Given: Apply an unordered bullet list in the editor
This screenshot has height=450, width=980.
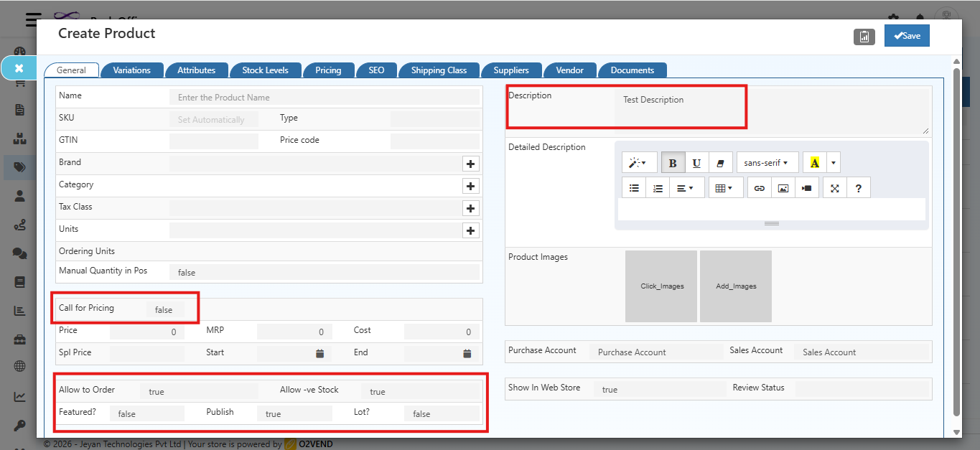Looking at the screenshot, I should 635,187.
